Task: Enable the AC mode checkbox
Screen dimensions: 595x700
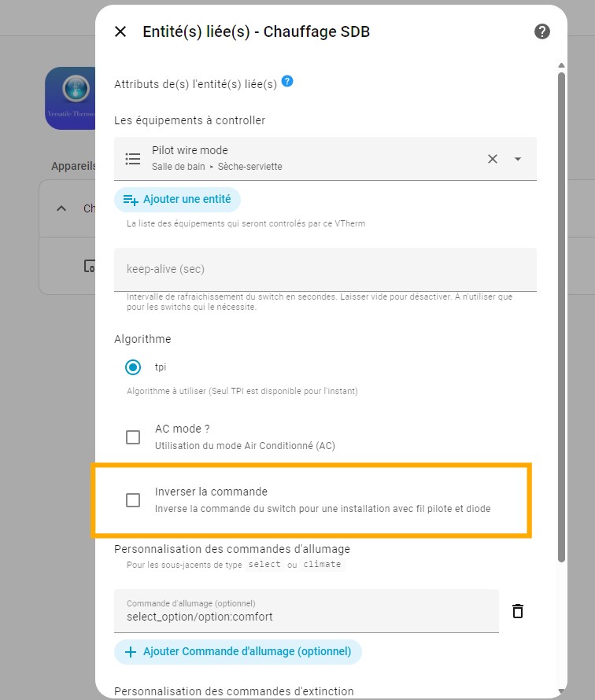Action: [133, 437]
